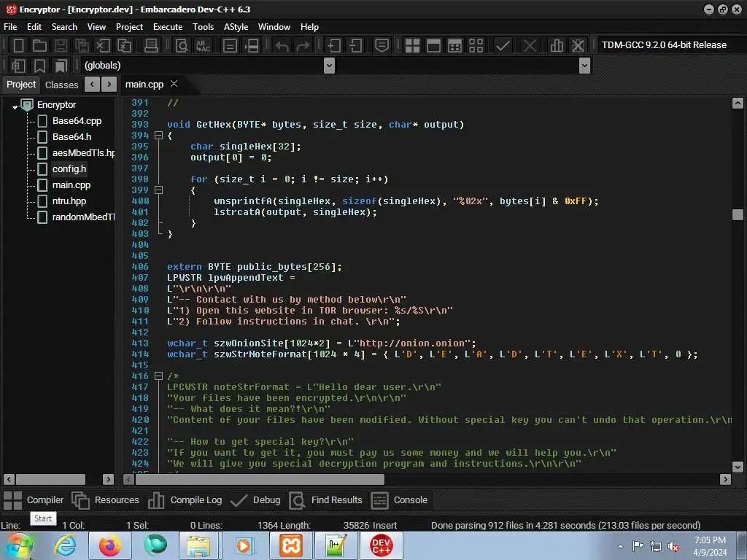747x560 pixels.
Task: Click the Close file toolbar icon
Action: pyautogui.click(x=103, y=46)
